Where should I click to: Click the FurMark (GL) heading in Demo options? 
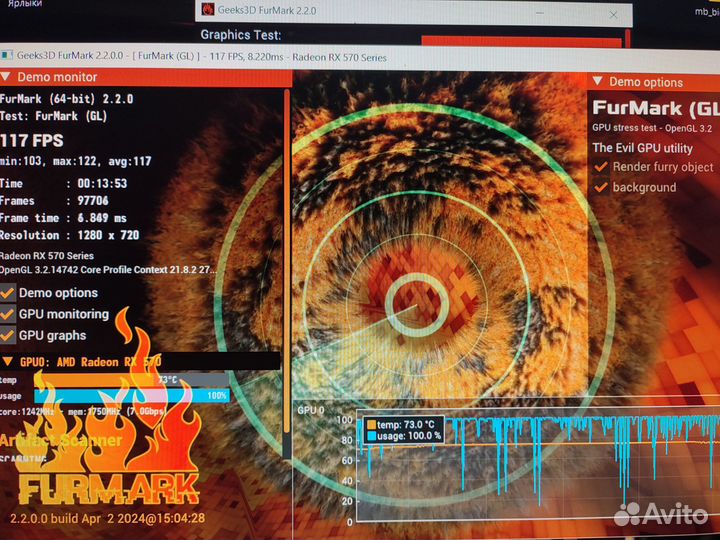pos(656,108)
